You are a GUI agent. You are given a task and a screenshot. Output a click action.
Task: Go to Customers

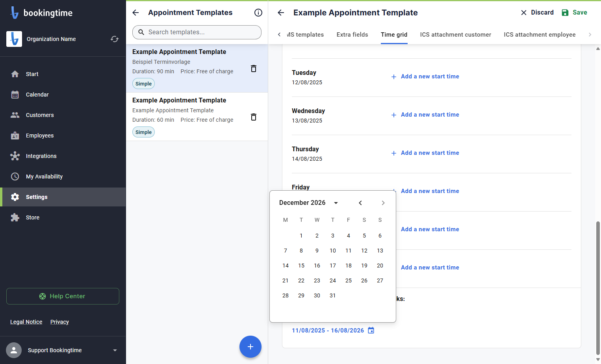click(63, 115)
